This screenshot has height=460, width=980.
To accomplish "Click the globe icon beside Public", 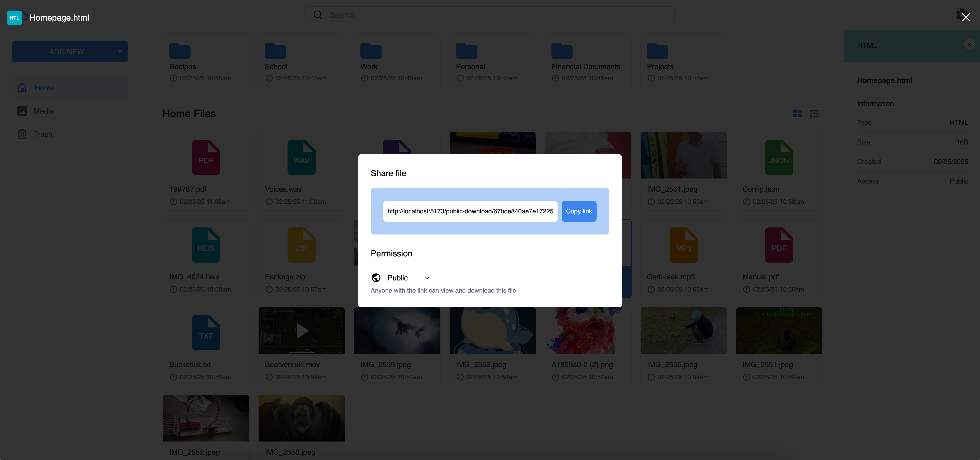I will point(376,278).
